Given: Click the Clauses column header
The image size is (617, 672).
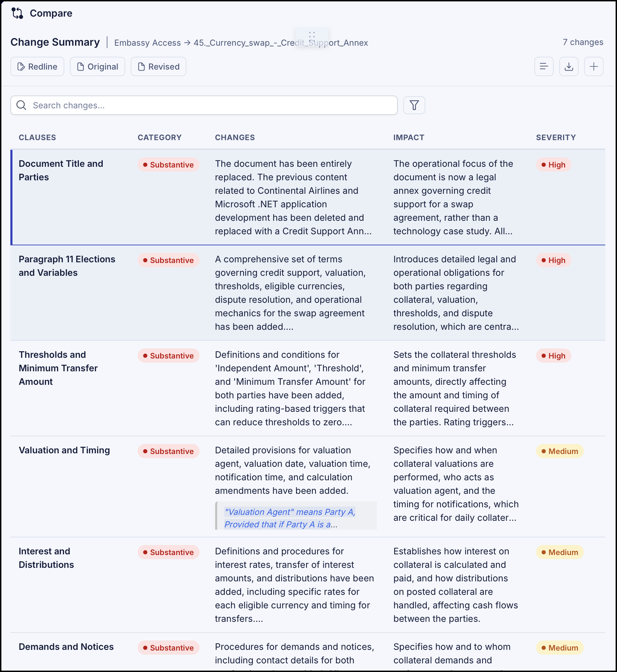Looking at the screenshot, I should (x=37, y=137).
